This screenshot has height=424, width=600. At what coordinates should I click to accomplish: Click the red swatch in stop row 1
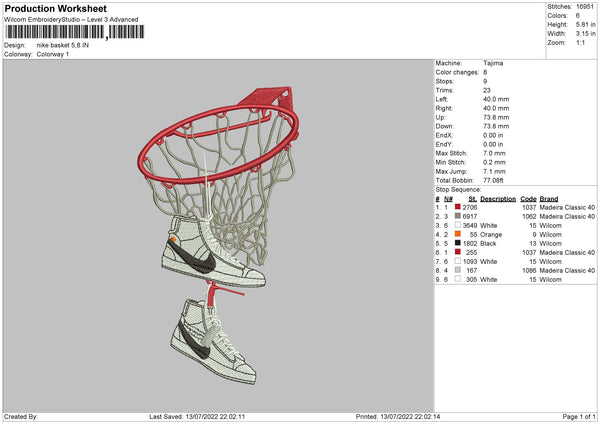[458, 207]
